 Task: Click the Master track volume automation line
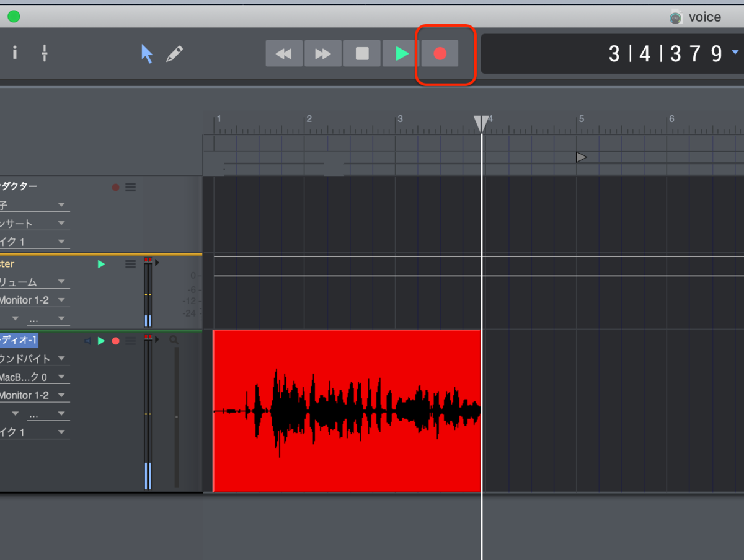(x=478, y=276)
